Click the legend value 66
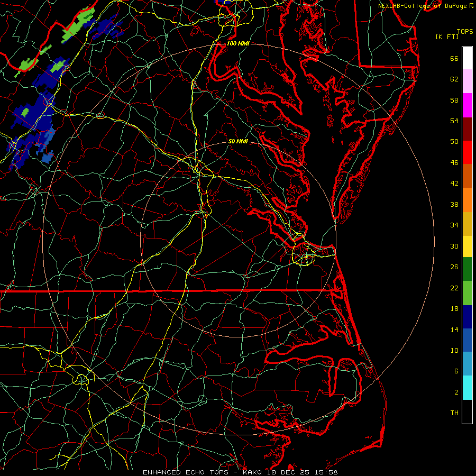This screenshot has width=476, height=476. click(x=454, y=59)
